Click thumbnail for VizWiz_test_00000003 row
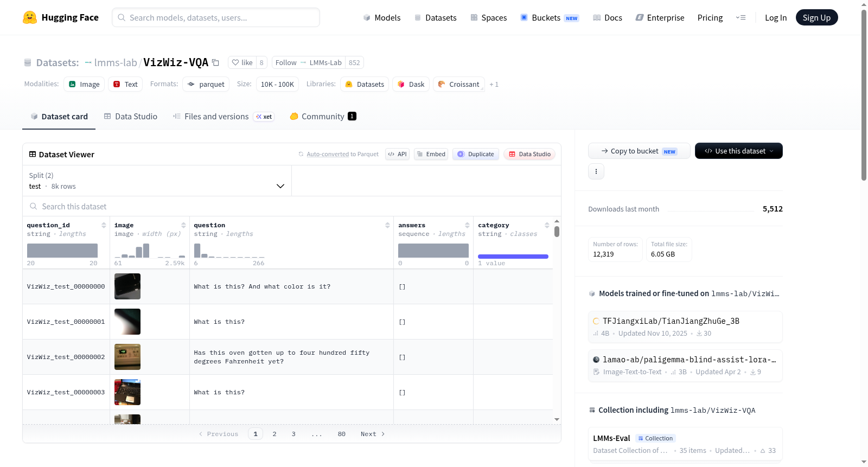The image size is (868, 467). pos(127,392)
